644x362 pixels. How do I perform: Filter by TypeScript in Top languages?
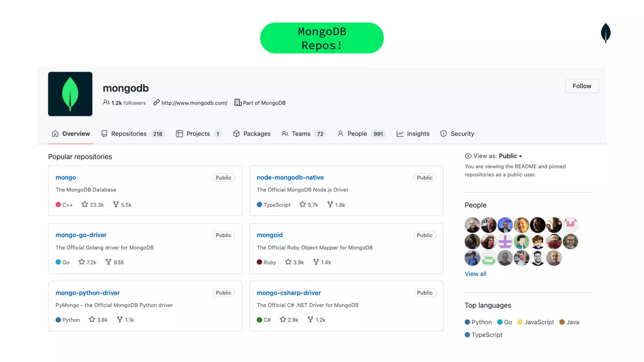[x=484, y=335]
